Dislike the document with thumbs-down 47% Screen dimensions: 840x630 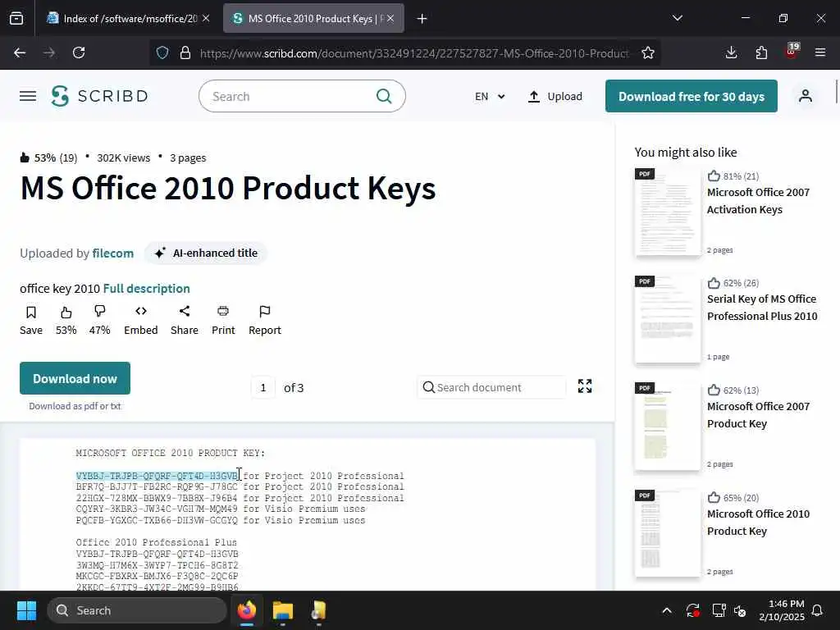tap(99, 321)
